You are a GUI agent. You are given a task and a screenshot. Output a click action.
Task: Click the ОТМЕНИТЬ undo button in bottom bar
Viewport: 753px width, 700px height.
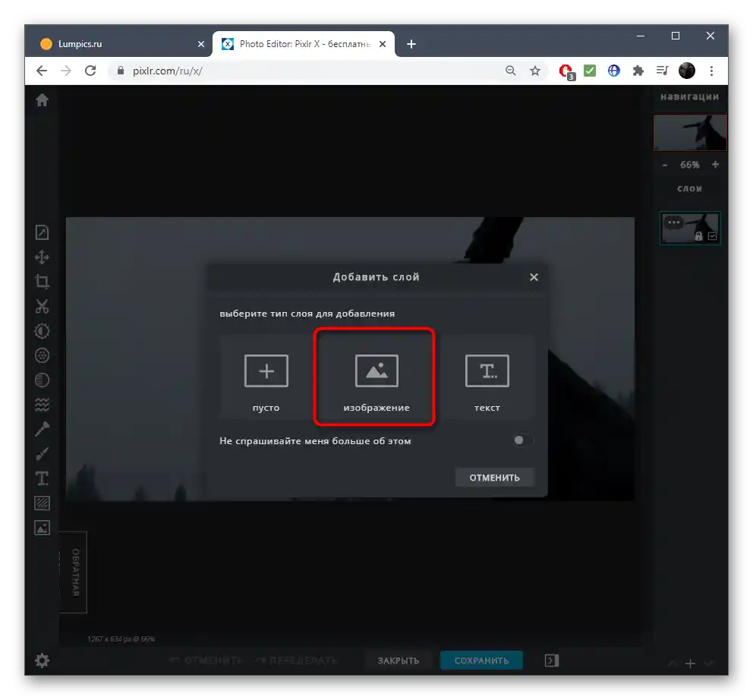coord(207,661)
